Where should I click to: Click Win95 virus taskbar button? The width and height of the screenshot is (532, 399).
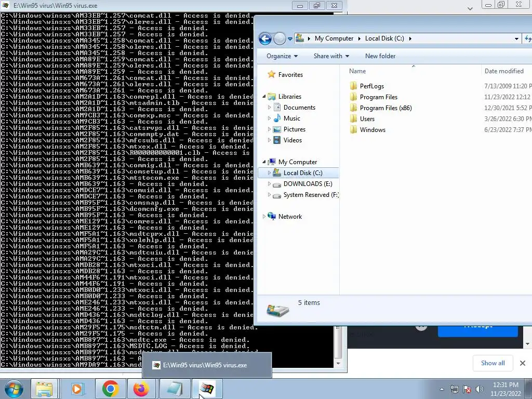pos(207,389)
